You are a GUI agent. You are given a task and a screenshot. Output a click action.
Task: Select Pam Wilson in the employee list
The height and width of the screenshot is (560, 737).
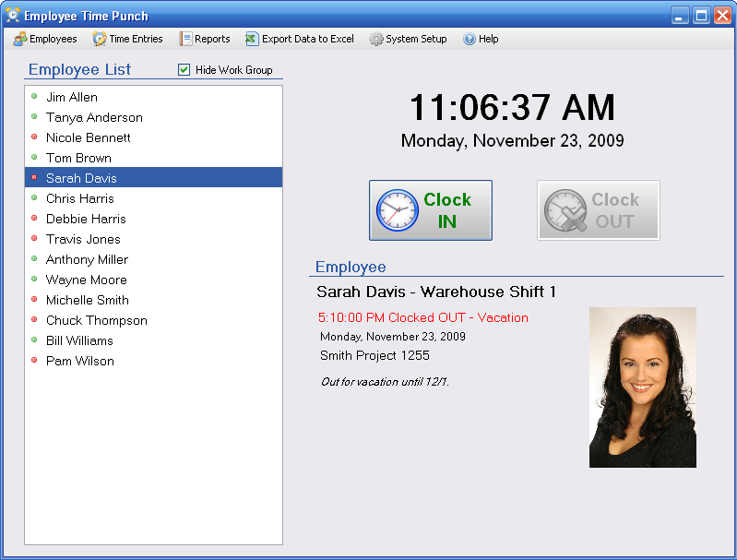(x=80, y=361)
